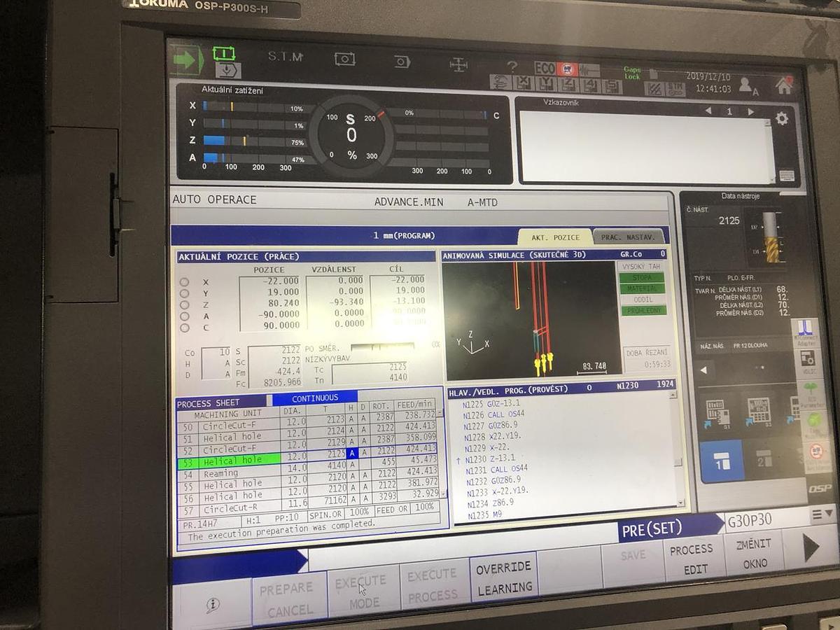Image resolution: width=840 pixels, height=630 pixels.
Task: Open the keyboard icon in message panel
Action: [x=786, y=176]
